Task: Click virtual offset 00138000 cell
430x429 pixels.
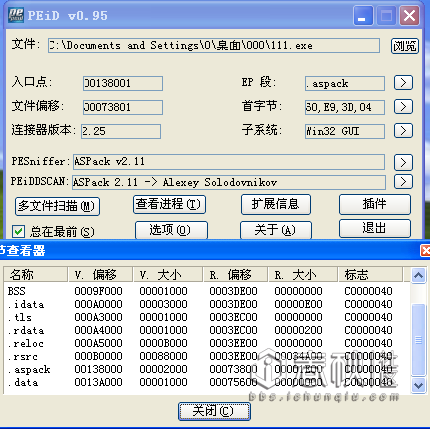Action: [x=98, y=369]
